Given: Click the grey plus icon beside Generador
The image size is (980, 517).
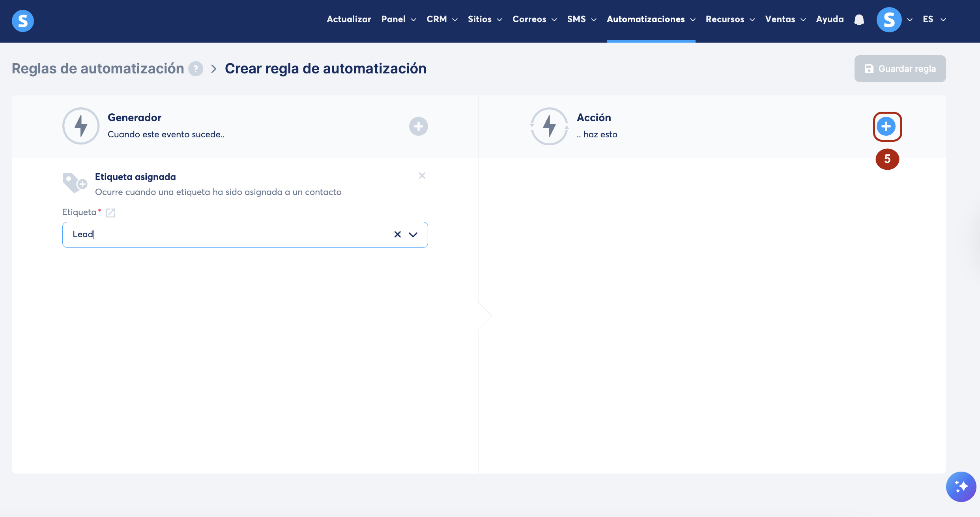Looking at the screenshot, I should tap(418, 126).
